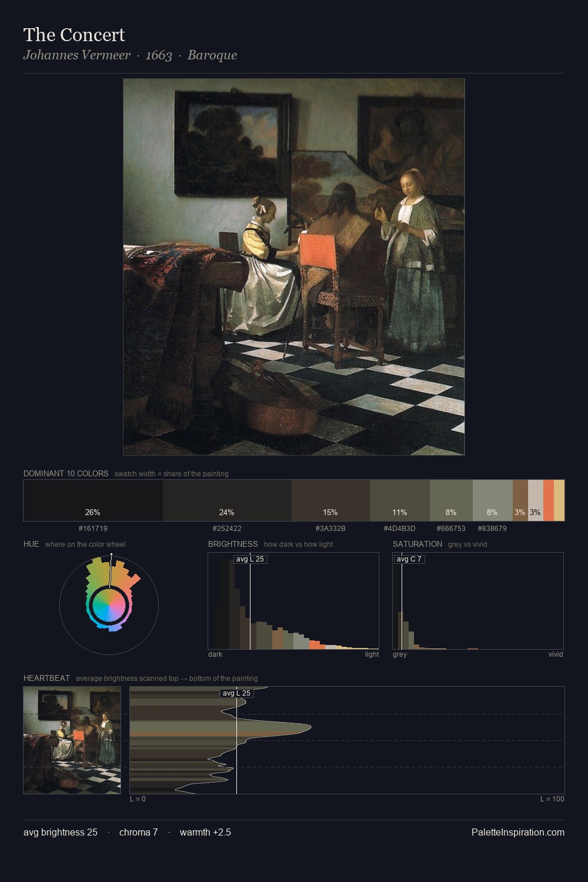Image resolution: width=588 pixels, height=882 pixels.
Task: Click the #4D4B3D olive swatch at 11%
Action: pos(400,500)
